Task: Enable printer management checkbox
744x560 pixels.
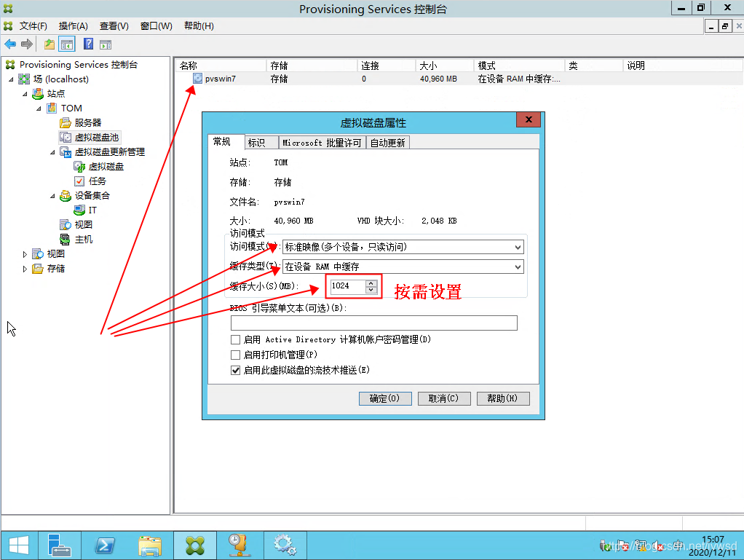Action: 235,355
